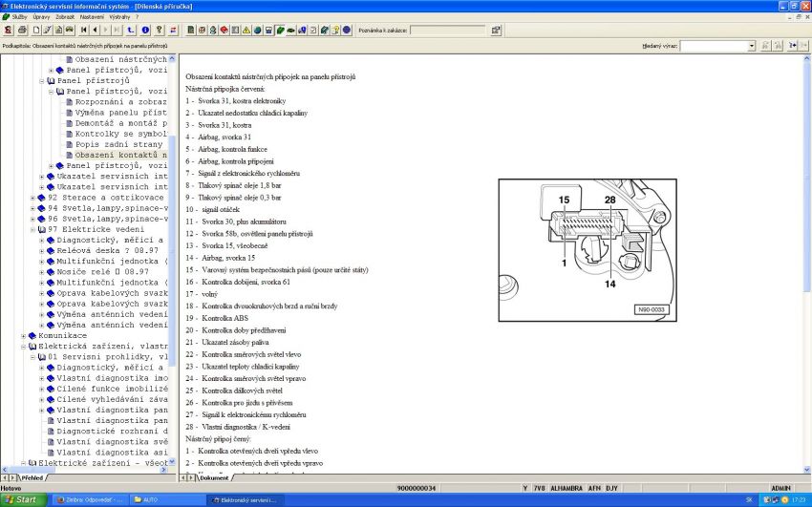Switch to the 'Přehled' tab

pyautogui.click(x=32, y=476)
